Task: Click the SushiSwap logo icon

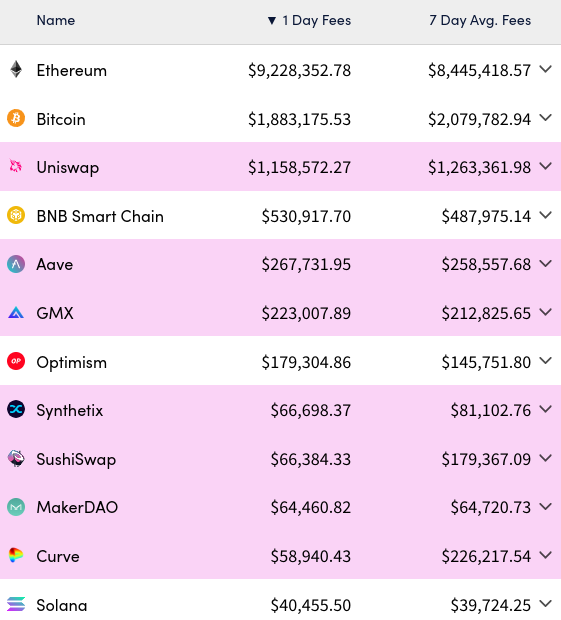Action: click(16, 458)
